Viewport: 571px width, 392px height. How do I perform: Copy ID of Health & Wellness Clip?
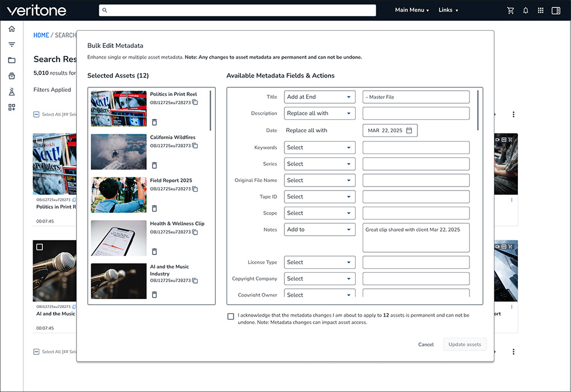[195, 232]
